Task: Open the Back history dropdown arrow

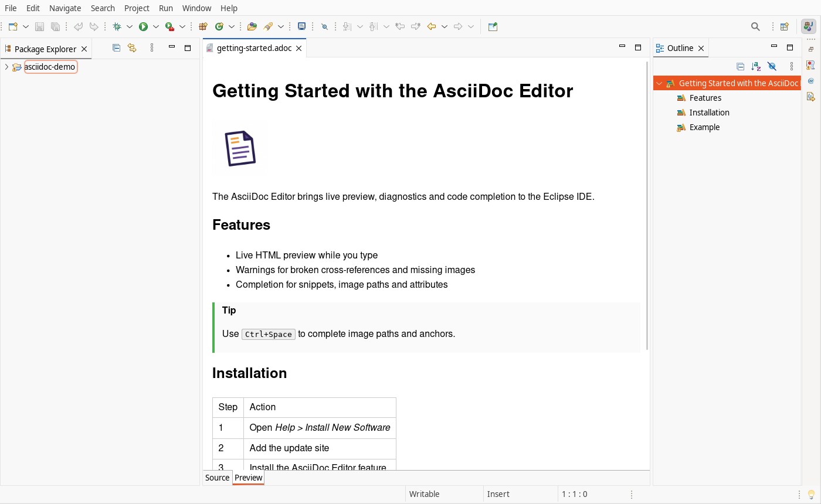Action: [x=445, y=26]
